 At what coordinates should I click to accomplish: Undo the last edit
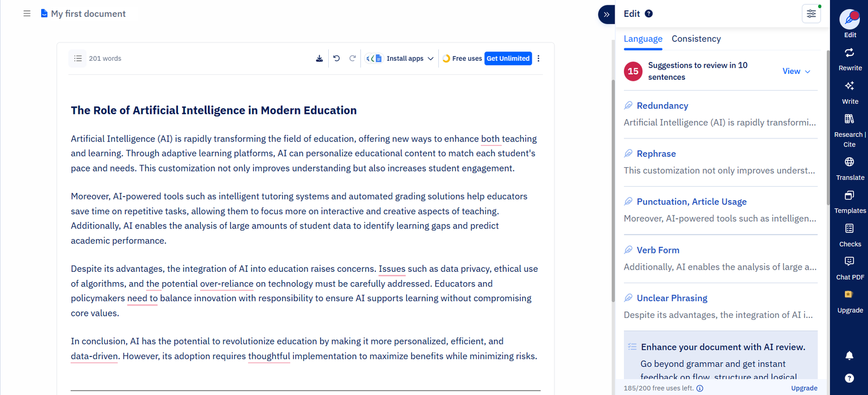pyautogui.click(x=336, y=59)
